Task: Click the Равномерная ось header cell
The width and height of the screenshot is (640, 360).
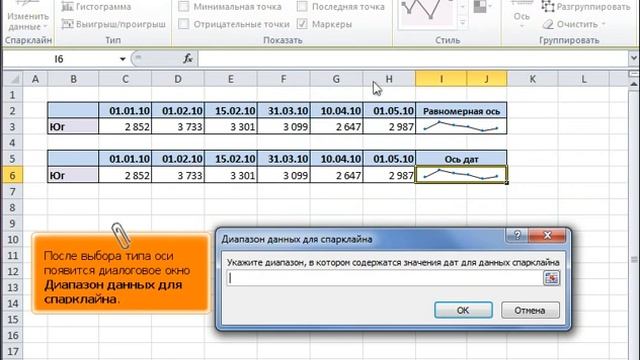Action: [461, 111]
